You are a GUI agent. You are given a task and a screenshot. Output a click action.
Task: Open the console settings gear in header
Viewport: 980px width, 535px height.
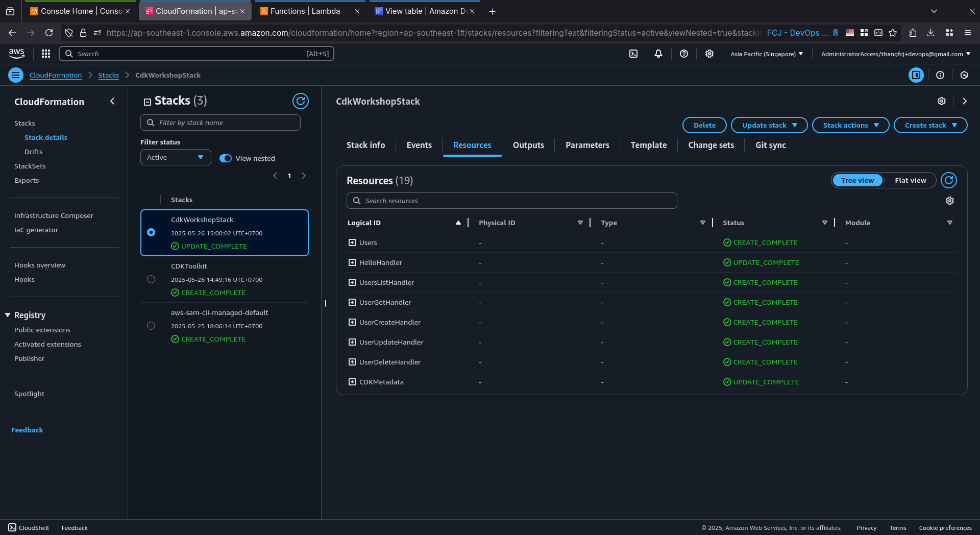click(x=709, y=54)
